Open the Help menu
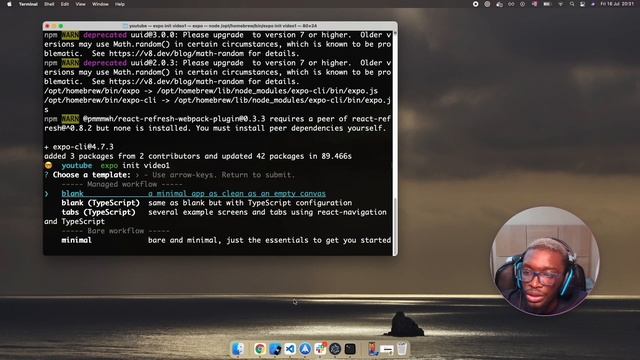The image size is (640, 360). [120, 4]
